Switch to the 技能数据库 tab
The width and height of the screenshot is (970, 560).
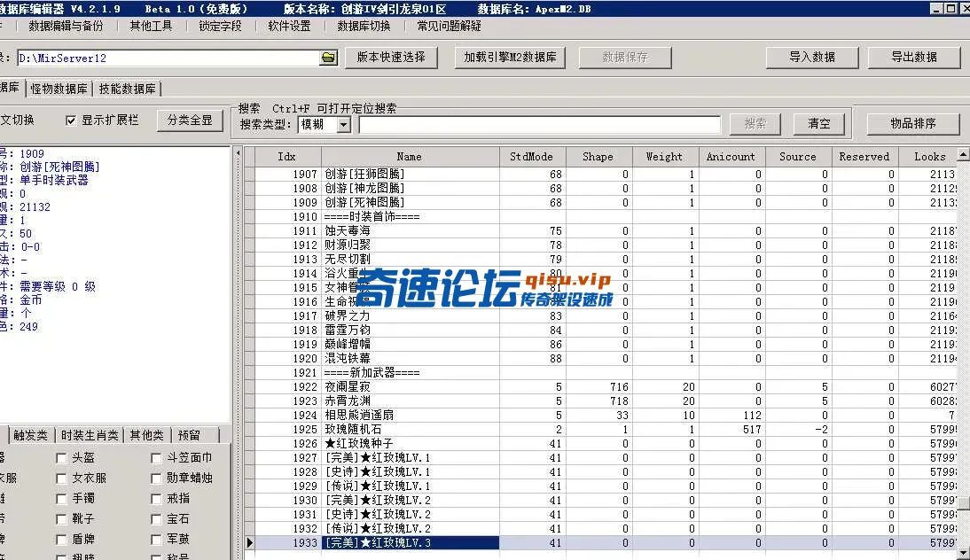click(x=127, y=89)
